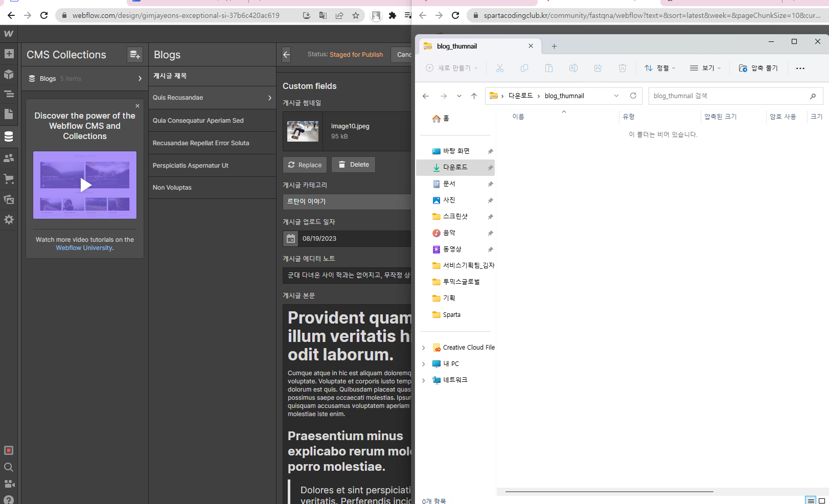Select the CMS database icon in Webflow sidebar
Image resolution: width=829 pixels, height=504 pixels.
pos(9,136)
